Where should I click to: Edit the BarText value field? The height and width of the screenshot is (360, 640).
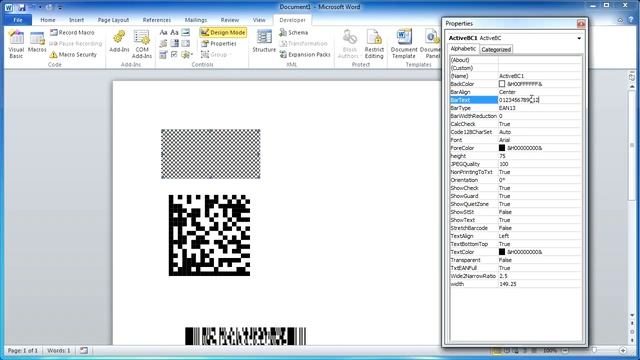(540, 100)
